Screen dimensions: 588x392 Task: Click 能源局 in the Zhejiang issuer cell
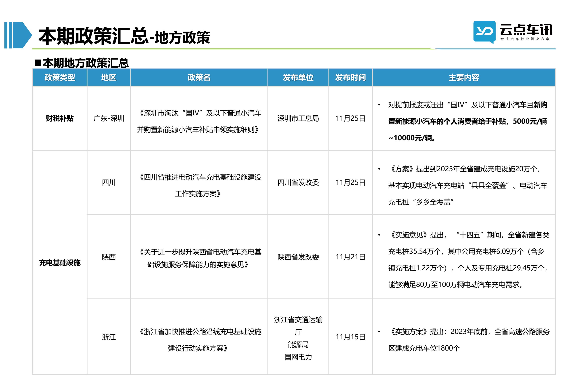click(298, 344)
